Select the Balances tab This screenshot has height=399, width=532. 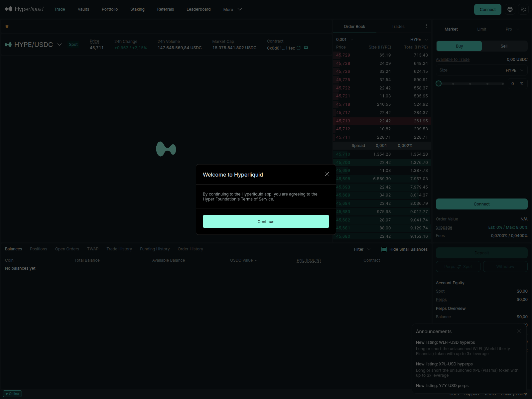(14, 249)
